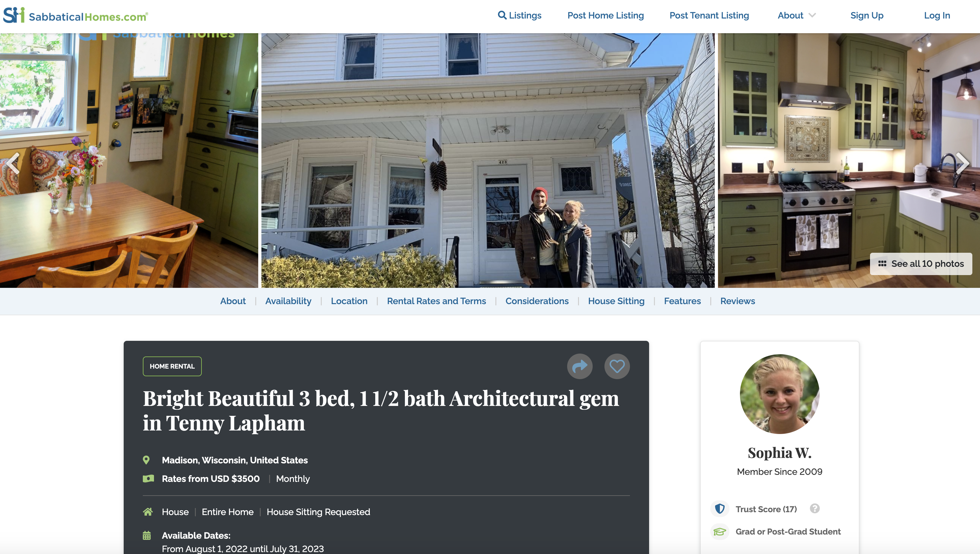The width and height of the screenshot is (980, 554).
Task: Click the Listings search magnifier icon
Action: pos(502,15)
